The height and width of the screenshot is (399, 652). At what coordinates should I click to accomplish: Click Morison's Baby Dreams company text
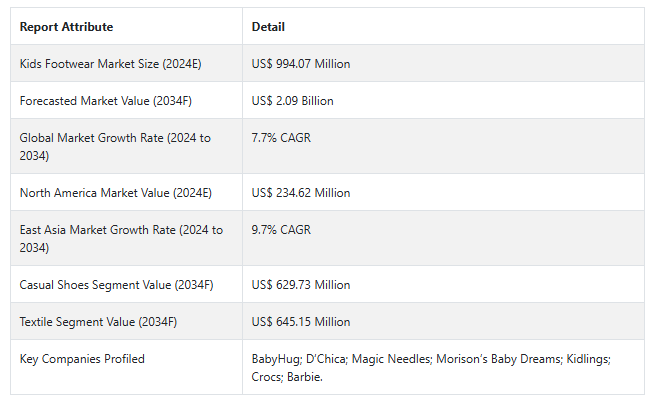click(499, 359)
